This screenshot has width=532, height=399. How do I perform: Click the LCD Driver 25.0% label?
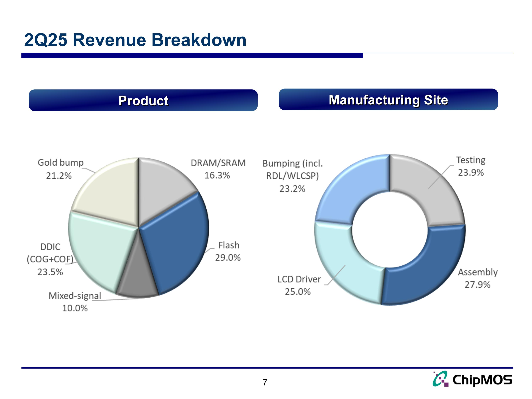point(299,286)
